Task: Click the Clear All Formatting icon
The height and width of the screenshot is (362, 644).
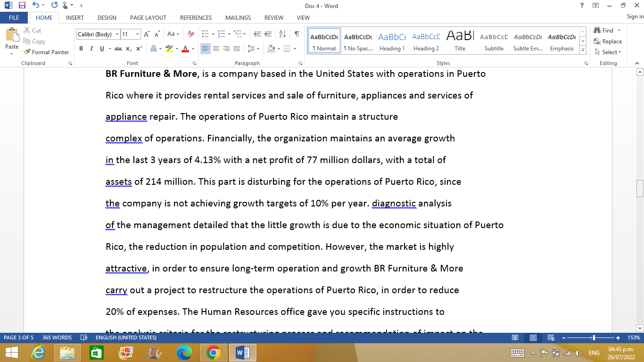Action: pyautogui.click(x=190, y=33)
